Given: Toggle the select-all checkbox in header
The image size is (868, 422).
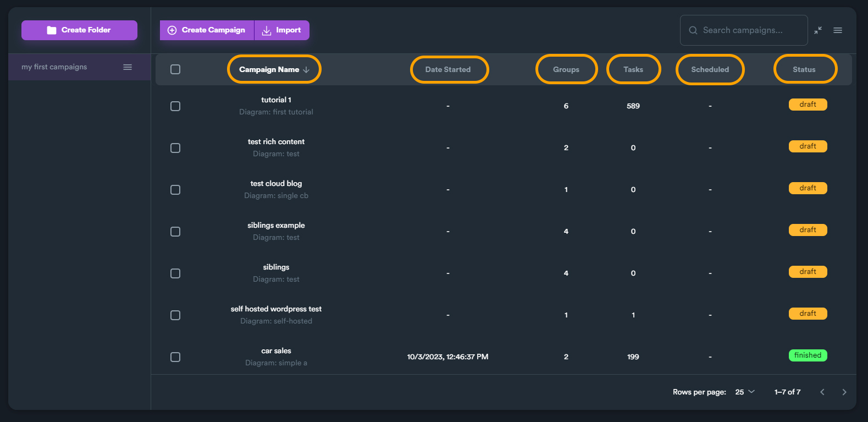Looking at the screenshot, I should coord(175,69).
